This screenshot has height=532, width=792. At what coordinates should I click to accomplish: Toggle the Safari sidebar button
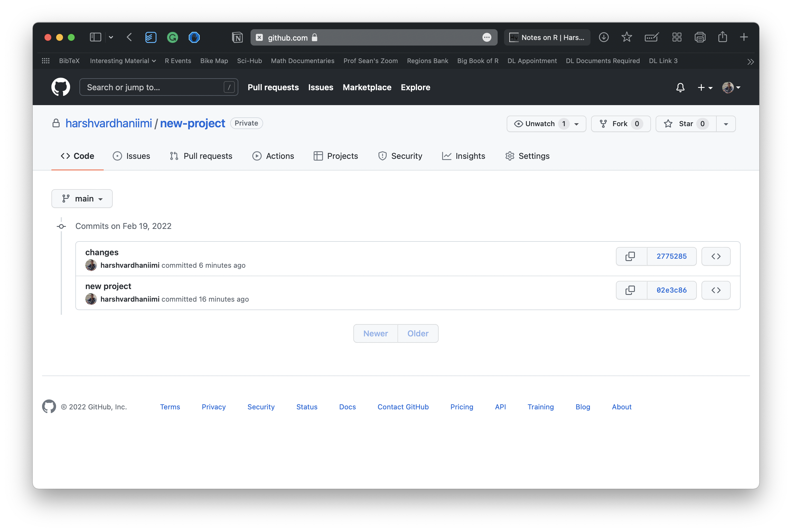pos(95,37)
